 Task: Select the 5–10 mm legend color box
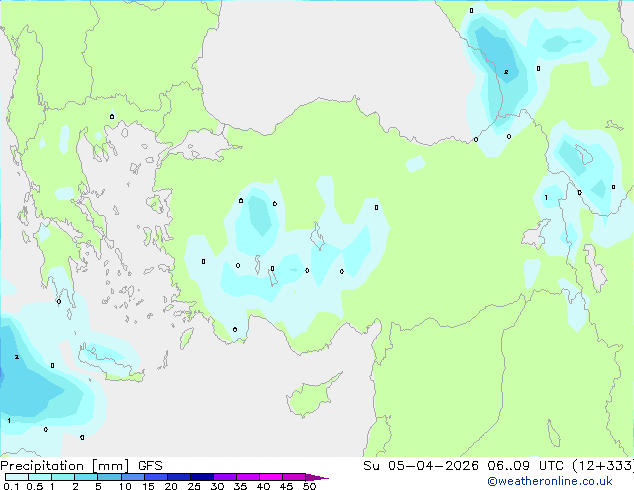109,477
